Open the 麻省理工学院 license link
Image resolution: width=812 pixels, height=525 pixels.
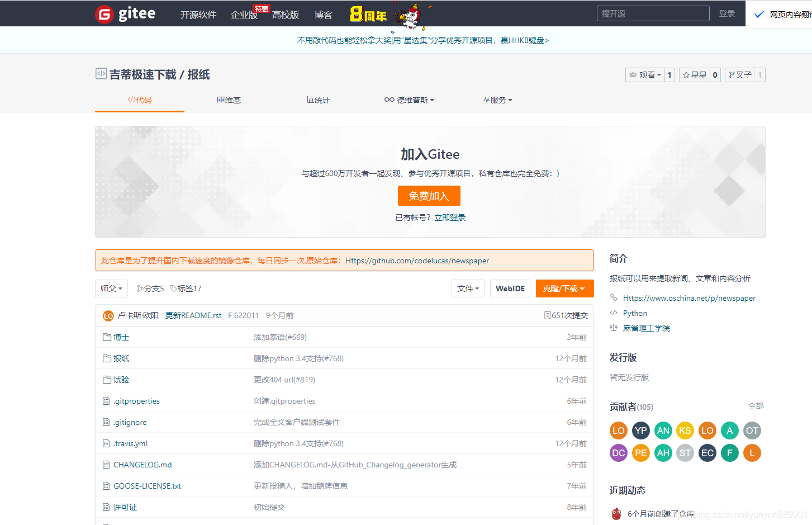click(x=647, y=328)
